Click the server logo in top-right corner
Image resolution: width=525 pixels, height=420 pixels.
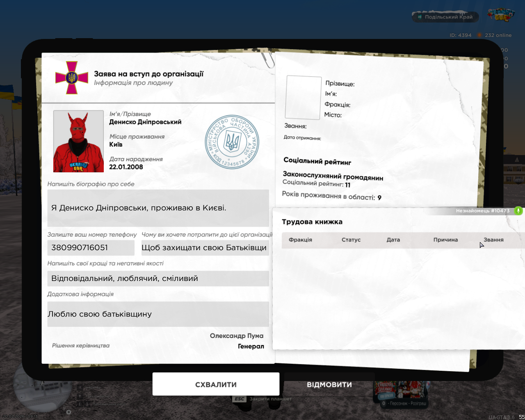pos(501,15)
